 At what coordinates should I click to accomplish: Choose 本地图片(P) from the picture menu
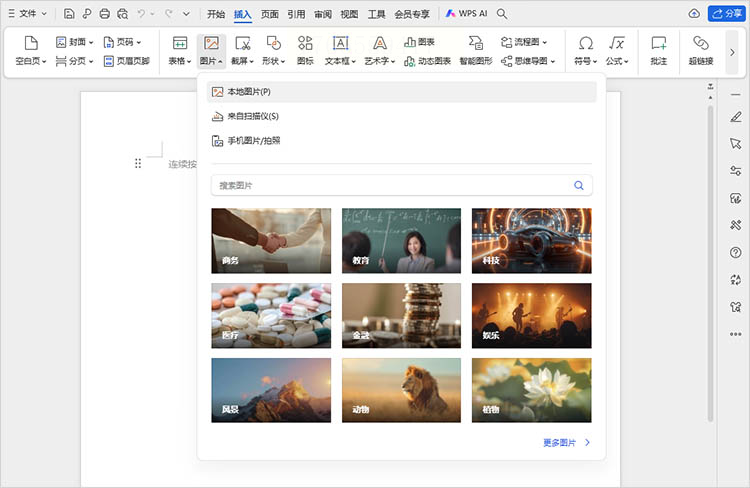tap(248, 92)
